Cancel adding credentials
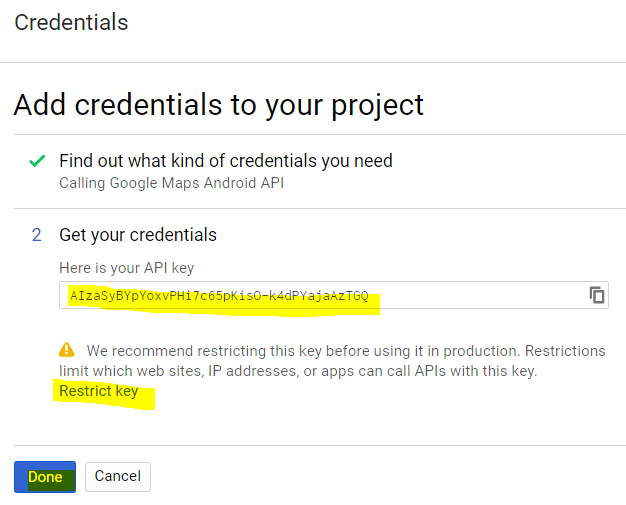 pos(117,477)
